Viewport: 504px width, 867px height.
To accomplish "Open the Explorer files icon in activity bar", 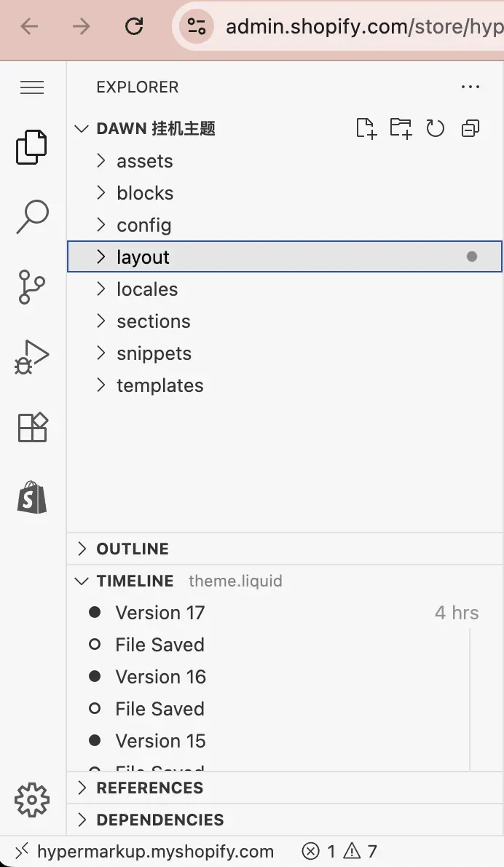I will tap(32, 147).
